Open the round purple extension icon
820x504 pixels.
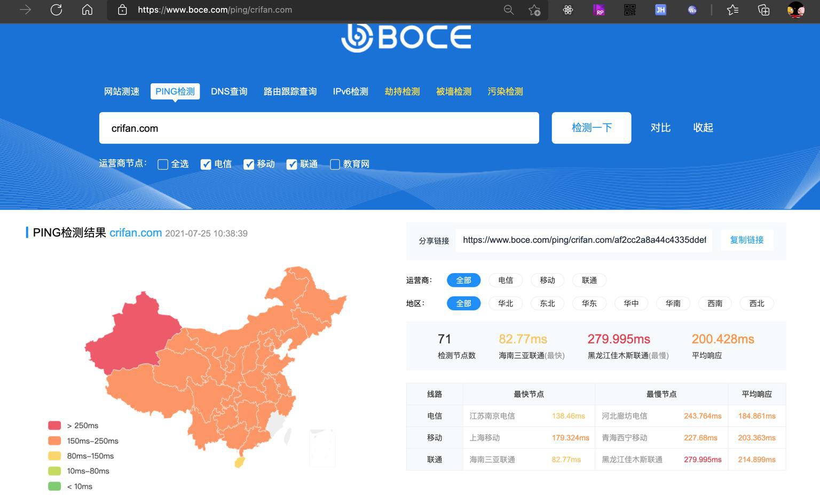692,10
